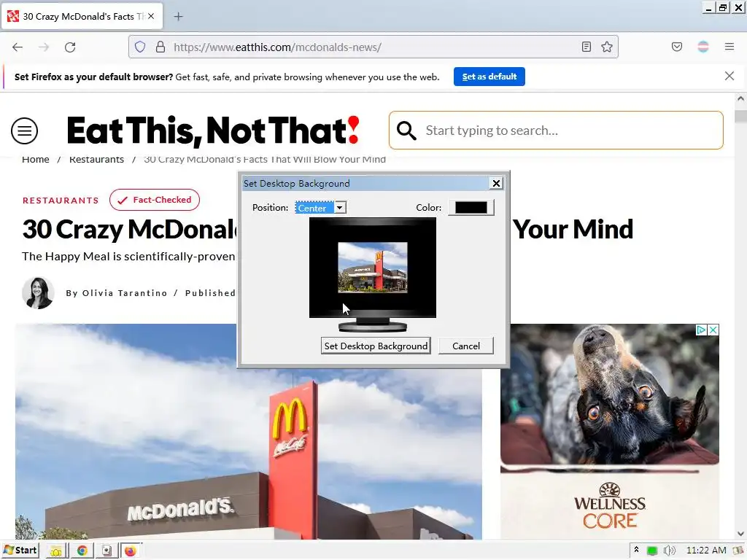This screenshot has height=560, width=747.
Task: Close the ad with X icon
Action: pos(713,330)
